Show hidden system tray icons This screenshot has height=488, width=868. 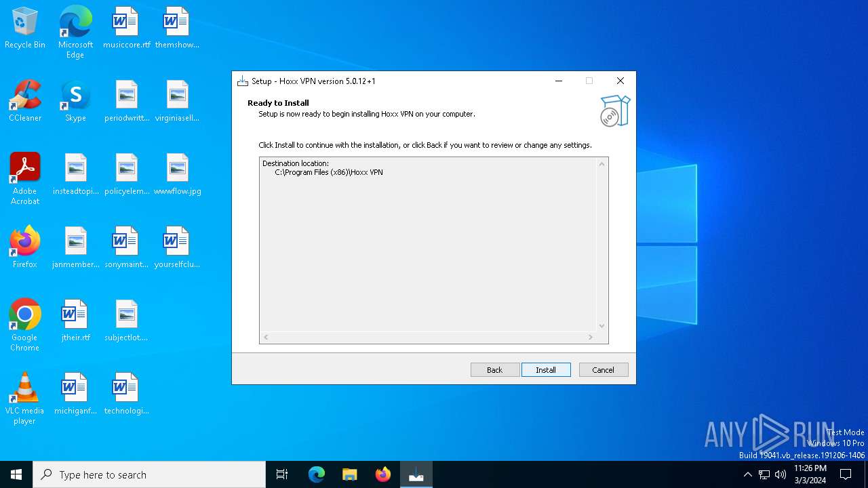(x=747, y=474)
